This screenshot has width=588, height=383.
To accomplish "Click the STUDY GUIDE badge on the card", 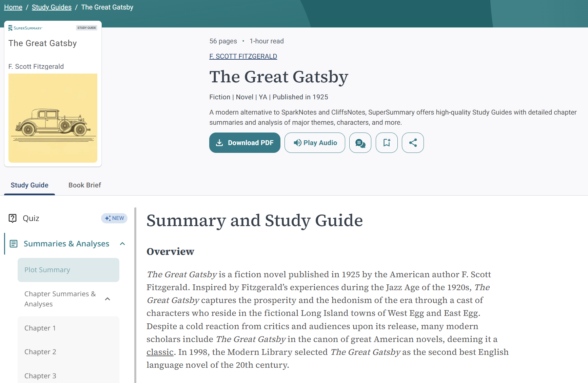I will 86,28.
